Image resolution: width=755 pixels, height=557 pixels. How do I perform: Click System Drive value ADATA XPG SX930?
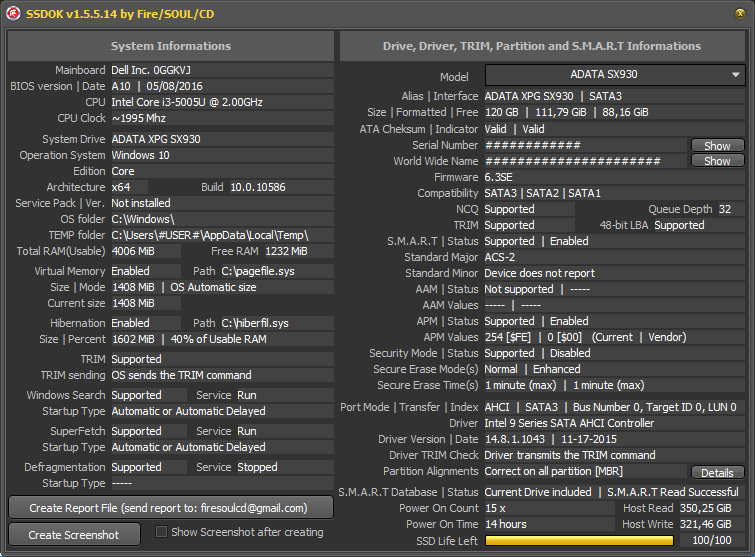point(156,140)
